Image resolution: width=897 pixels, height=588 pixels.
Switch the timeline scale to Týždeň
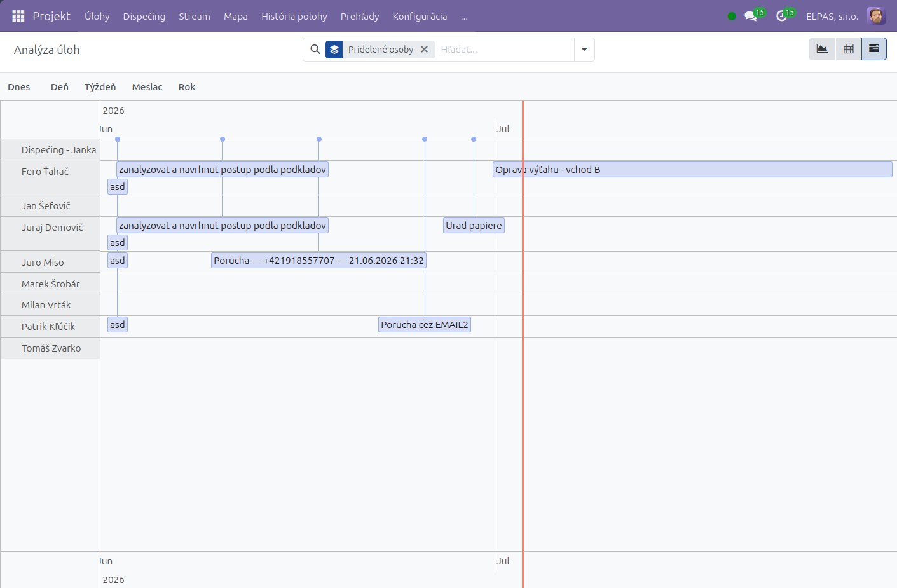click(x=100, y=87)
